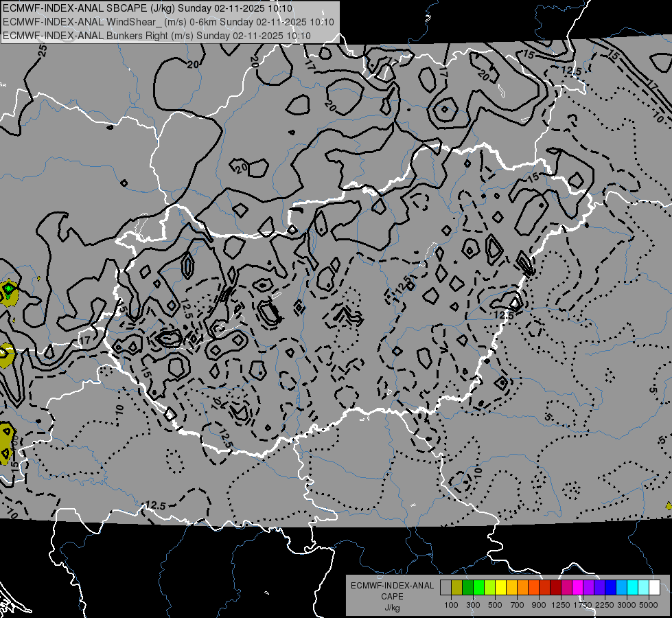The image size is (672, 618).
Task: Click the bright magenta legend swatch
Action: coord(578,588)
